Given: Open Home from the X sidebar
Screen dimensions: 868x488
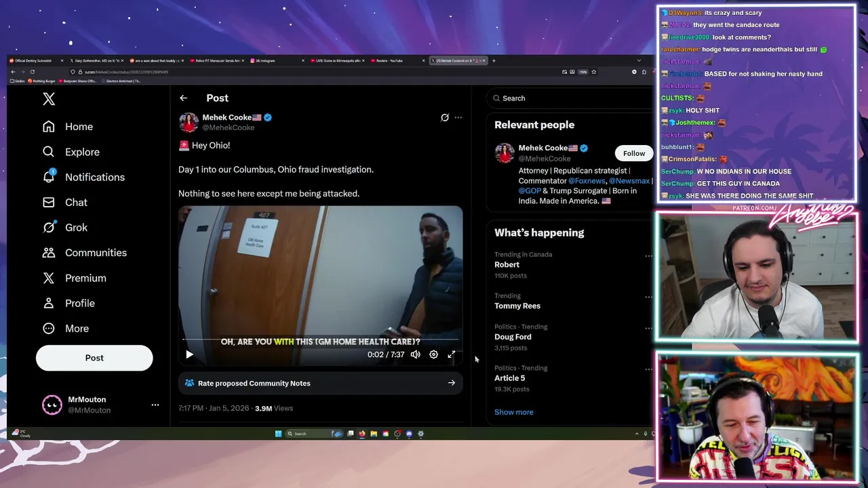Looking at the screenshot, I should [68, 127].
